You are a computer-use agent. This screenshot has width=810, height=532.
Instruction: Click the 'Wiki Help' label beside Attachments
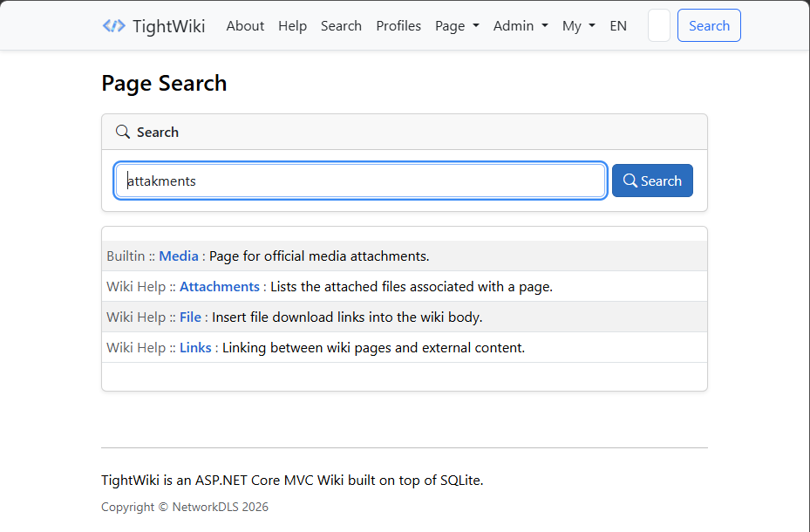136,287
